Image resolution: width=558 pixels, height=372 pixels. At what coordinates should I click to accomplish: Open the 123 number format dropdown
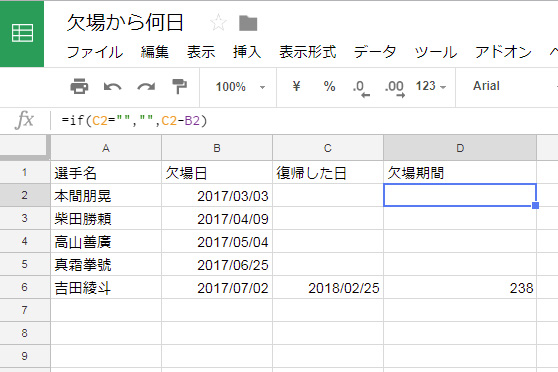(x=431, y=86)
